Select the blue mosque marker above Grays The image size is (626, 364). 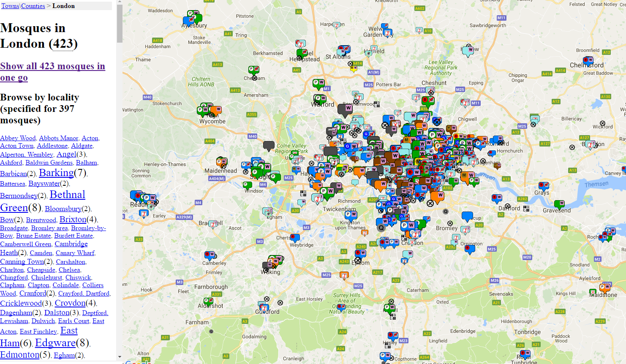coord(544,185)
